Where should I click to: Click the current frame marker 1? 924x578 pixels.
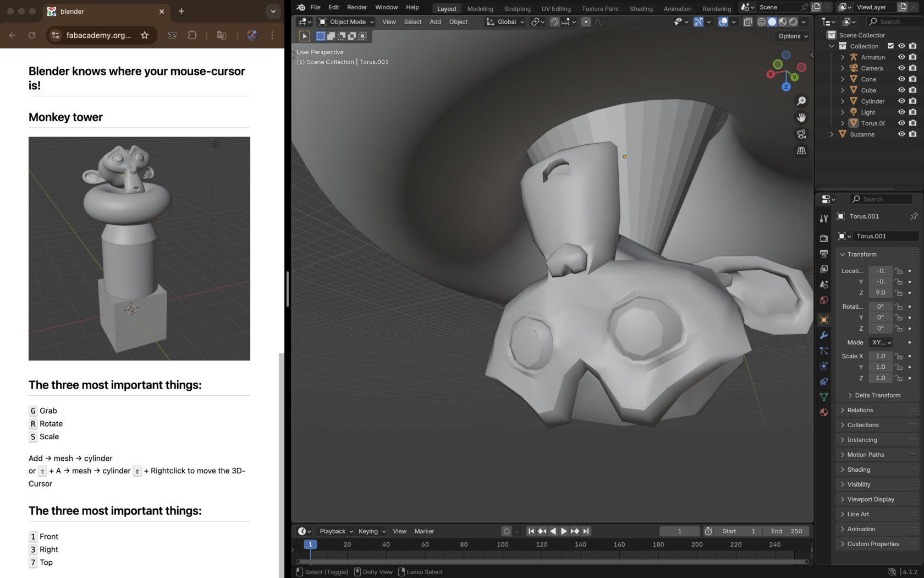tap(310, 544)
